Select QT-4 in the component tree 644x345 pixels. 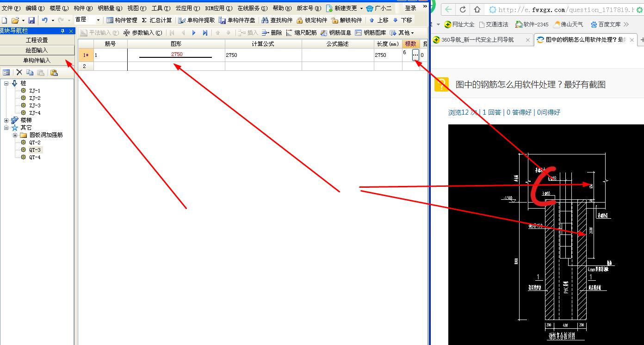click(x=35, y=157)
